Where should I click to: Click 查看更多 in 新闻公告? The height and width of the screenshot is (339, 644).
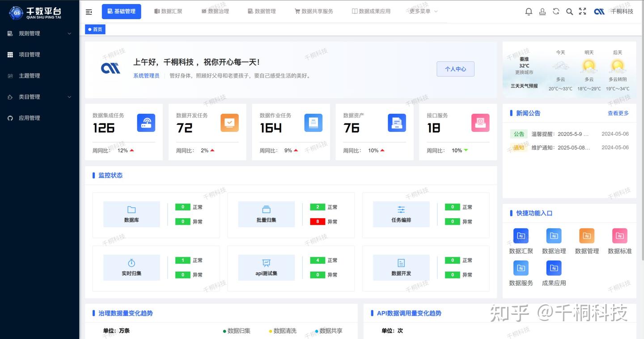(618, 113)
